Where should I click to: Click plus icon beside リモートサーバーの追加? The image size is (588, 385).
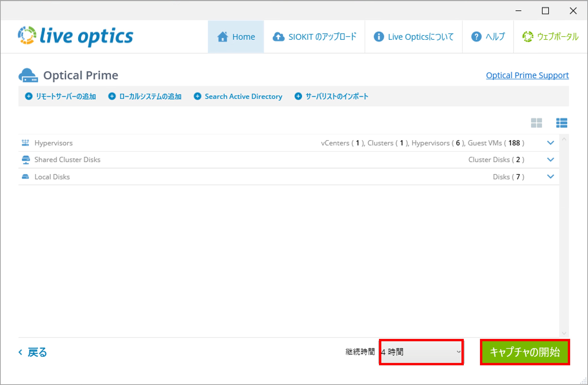pos(29,96)
